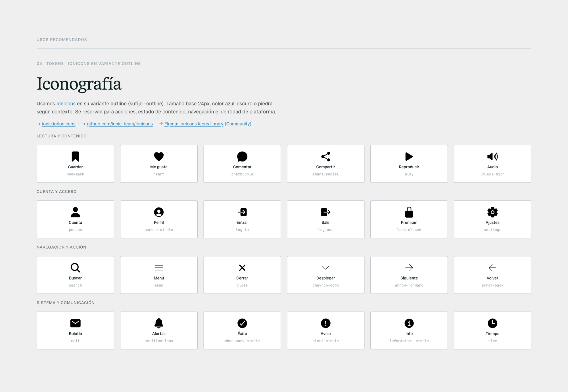Click the 'arrow-forward' code label

(409, 286)
